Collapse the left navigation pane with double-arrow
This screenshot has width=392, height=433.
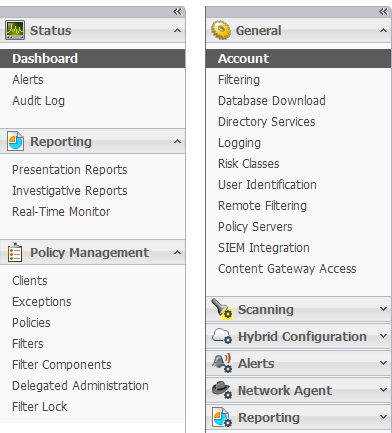pyautogui.click(x=177, y=12)
